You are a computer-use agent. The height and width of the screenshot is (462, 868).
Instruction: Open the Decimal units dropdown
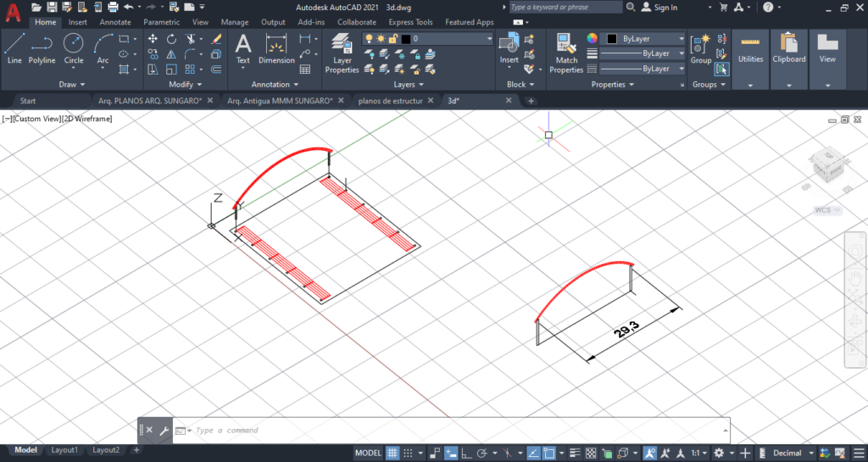(793, 453)
